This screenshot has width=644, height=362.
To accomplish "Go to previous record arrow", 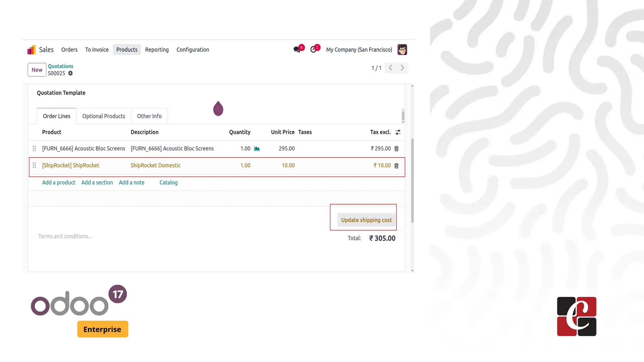I will coord(391,68).
